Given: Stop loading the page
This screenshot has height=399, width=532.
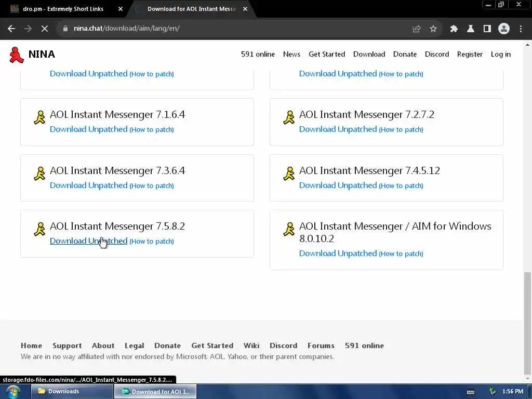Looking at the screenshot, I should [45, 29].
